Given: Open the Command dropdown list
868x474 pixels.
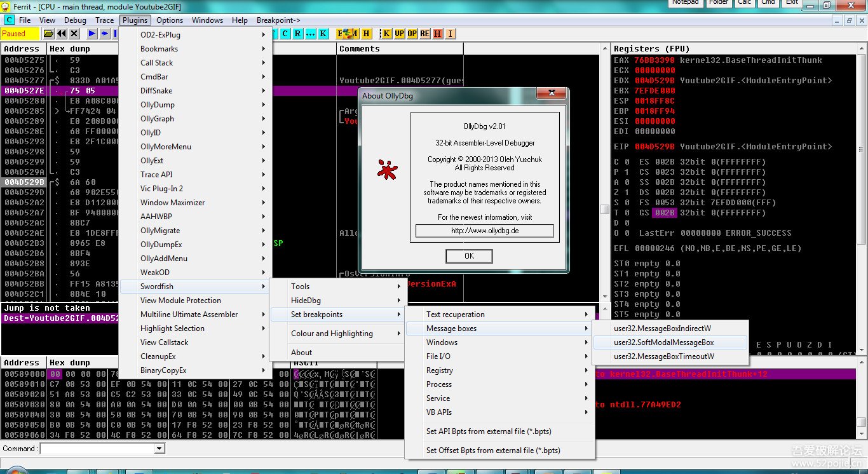Looking at the screenshot, I should coord(159,449).
